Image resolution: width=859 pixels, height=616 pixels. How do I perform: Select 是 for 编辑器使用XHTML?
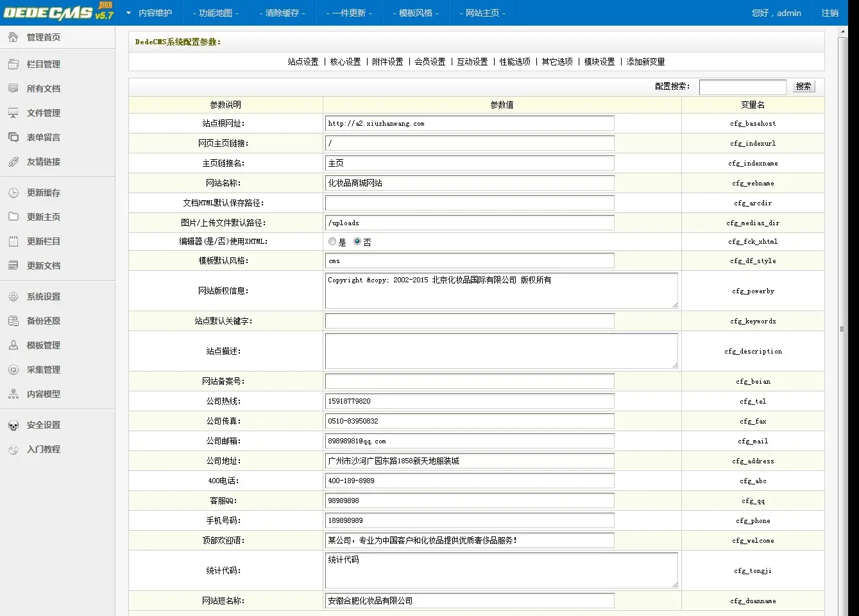coord(332,242)
